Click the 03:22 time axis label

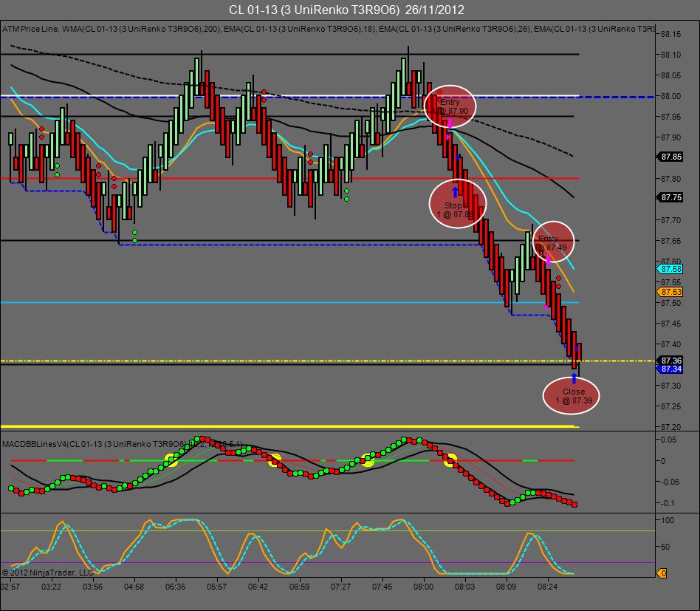pos(52,587)
